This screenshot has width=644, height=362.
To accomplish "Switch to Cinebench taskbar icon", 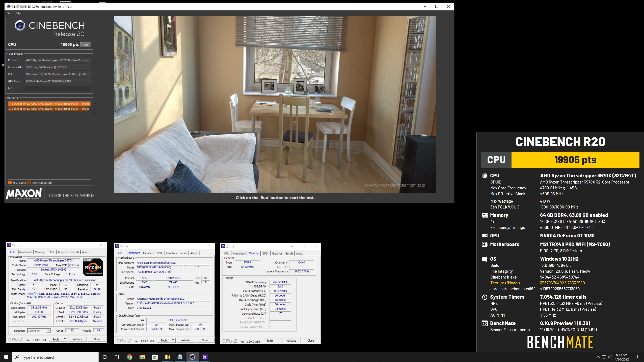I will [193, 357].
